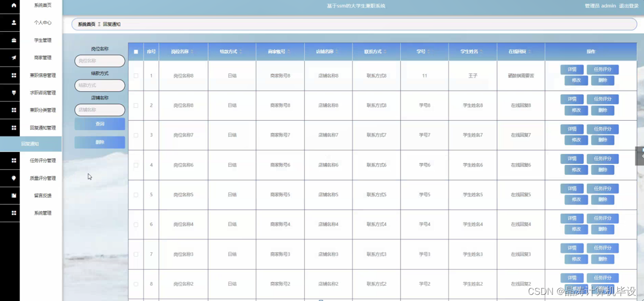Screen dimensions: 644x301
Task: Click 任务评分 for row 8
Action: click(x=603, y=277)
